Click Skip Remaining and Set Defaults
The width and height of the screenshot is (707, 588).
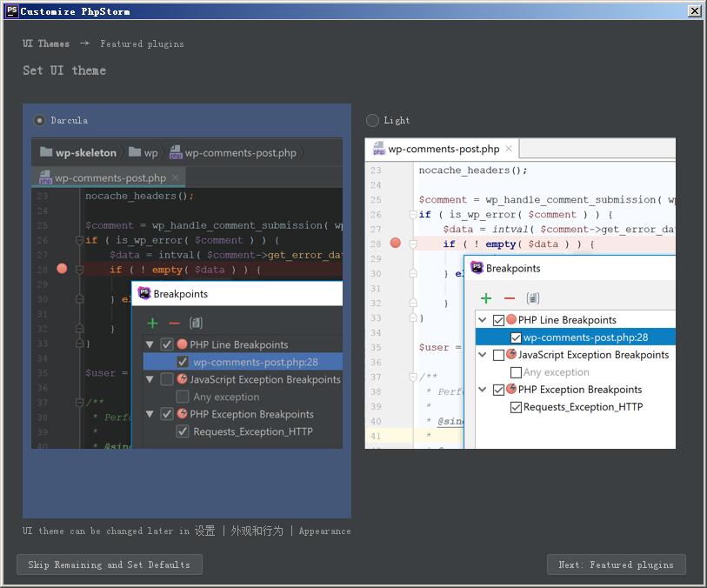(110, 565)
